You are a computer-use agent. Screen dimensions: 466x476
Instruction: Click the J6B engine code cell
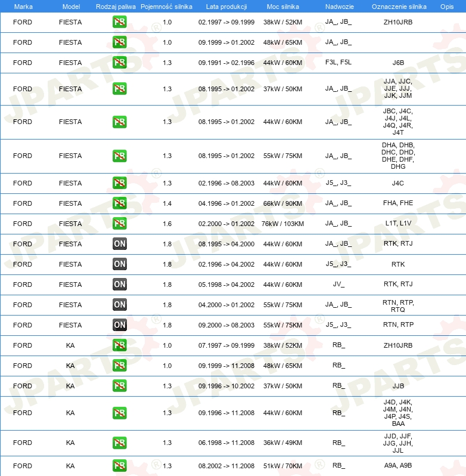point(398,63)
